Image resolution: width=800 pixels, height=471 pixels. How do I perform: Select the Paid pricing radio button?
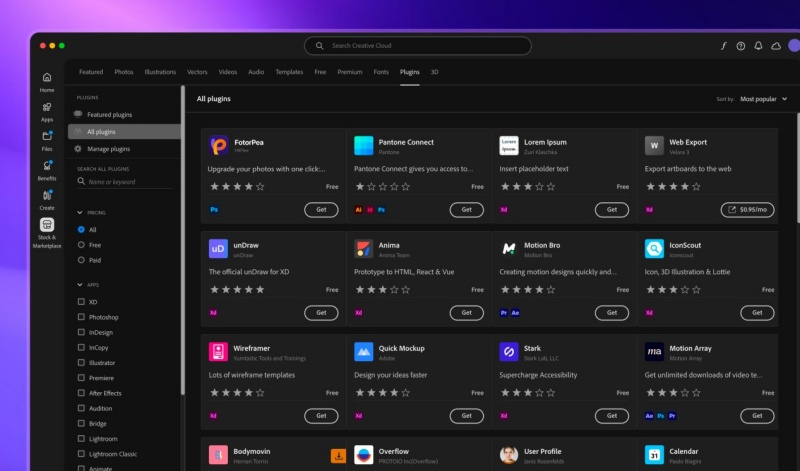pos(81,260)
